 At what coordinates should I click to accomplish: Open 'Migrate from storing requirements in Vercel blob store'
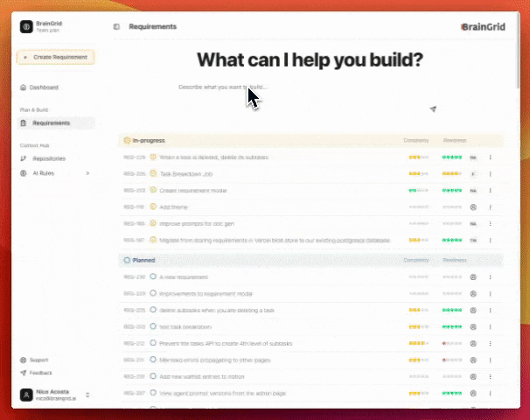tap(275, 240)
